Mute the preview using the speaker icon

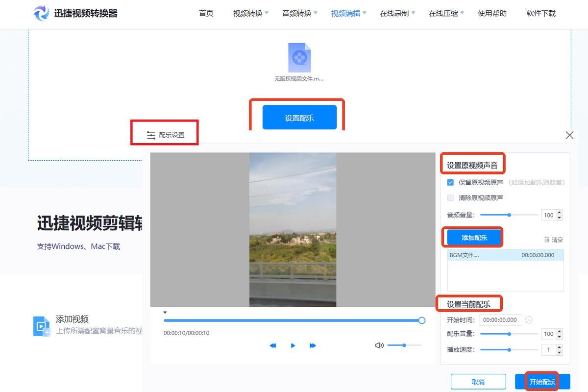379,345
